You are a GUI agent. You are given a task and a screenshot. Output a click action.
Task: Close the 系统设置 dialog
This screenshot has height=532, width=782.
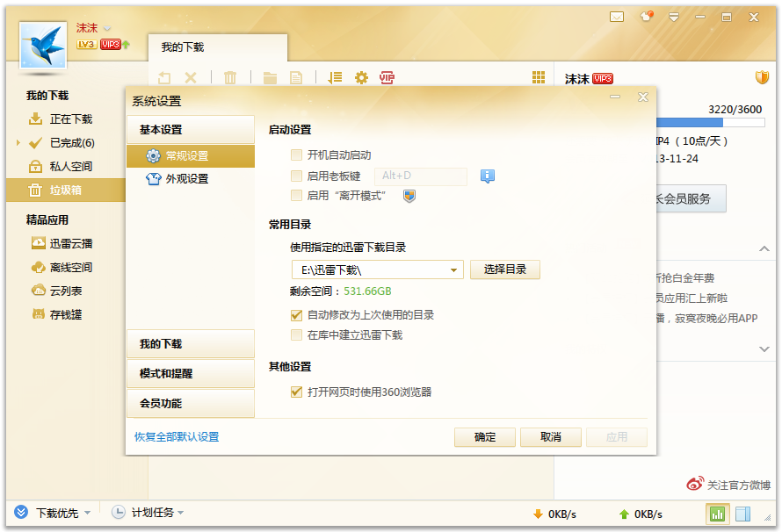(x=643, y=97)
